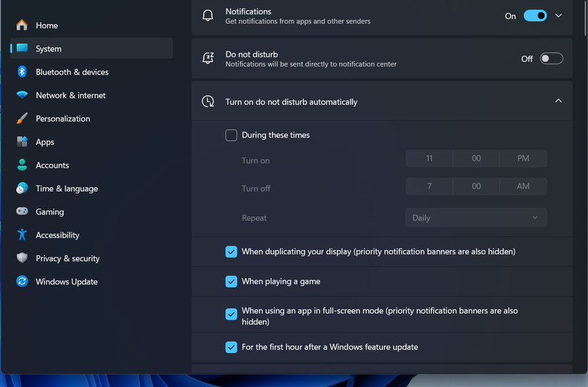Enable the Do not disturb toggle
The width and height of the screenshot is (588, 387).
coord(551,58)
